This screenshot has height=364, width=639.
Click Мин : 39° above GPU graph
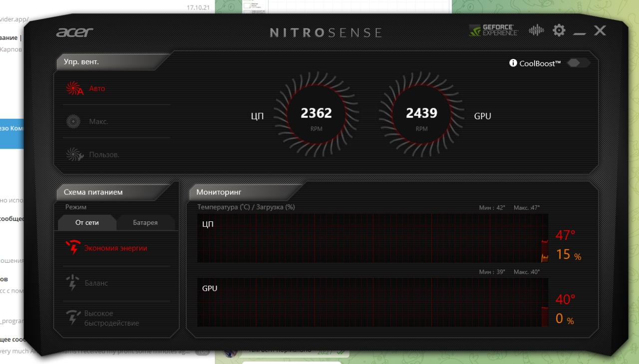(492, 272)
